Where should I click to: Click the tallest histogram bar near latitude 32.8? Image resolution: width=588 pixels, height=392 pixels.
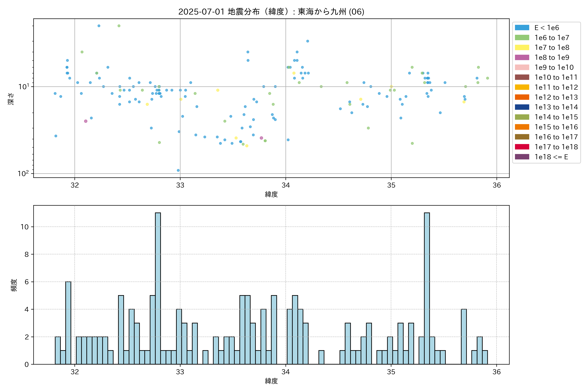click(158, 287)
